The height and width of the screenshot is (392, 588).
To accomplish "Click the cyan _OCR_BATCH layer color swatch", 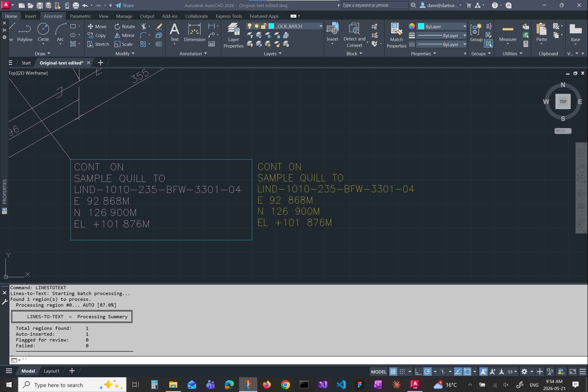I will (x=271, y=26).
